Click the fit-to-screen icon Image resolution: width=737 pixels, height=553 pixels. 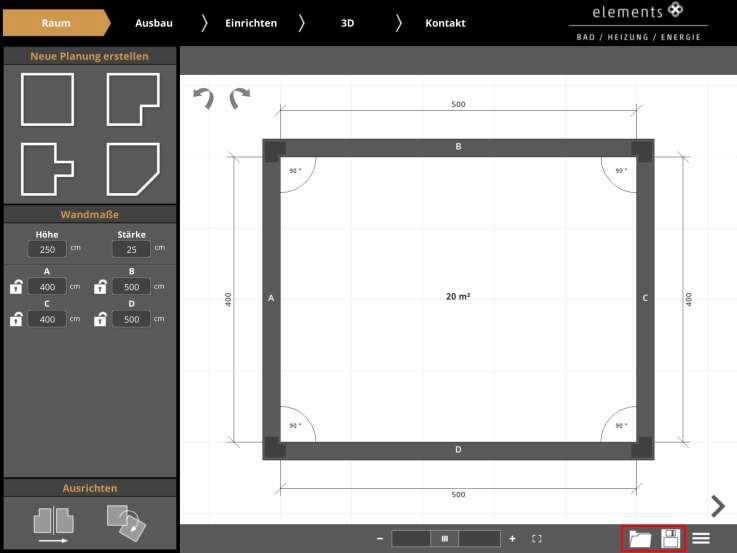coord(537,539)
